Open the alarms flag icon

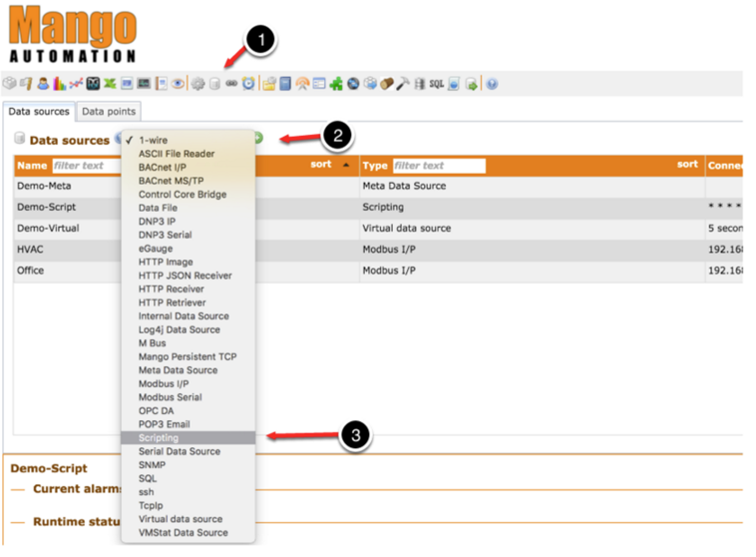26,84
